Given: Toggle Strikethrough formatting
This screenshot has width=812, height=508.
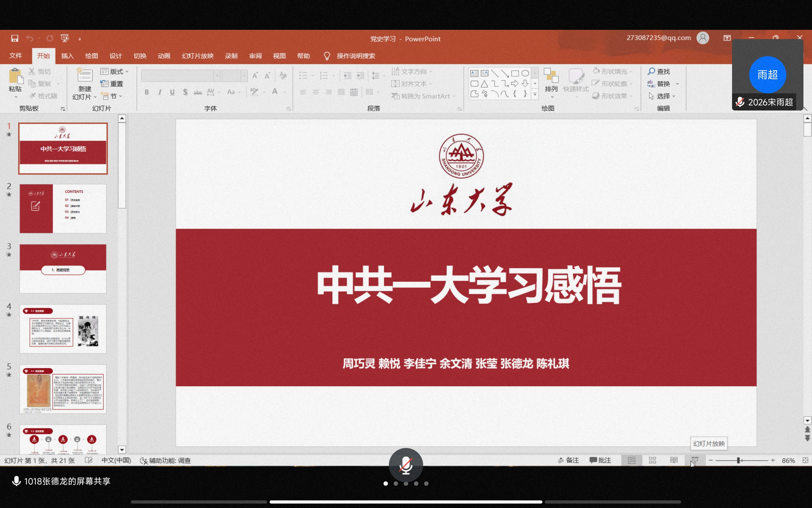Looking at the screenshot, I should 198,92.
